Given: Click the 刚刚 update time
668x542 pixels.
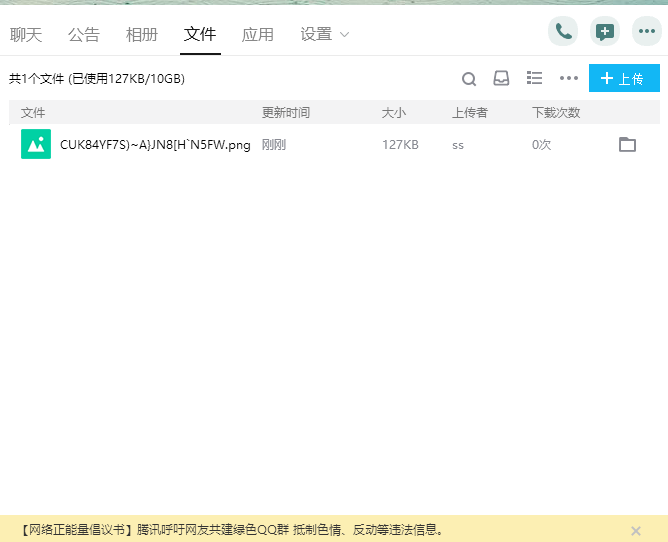Looking at the screenshot, I should (274, 145).
